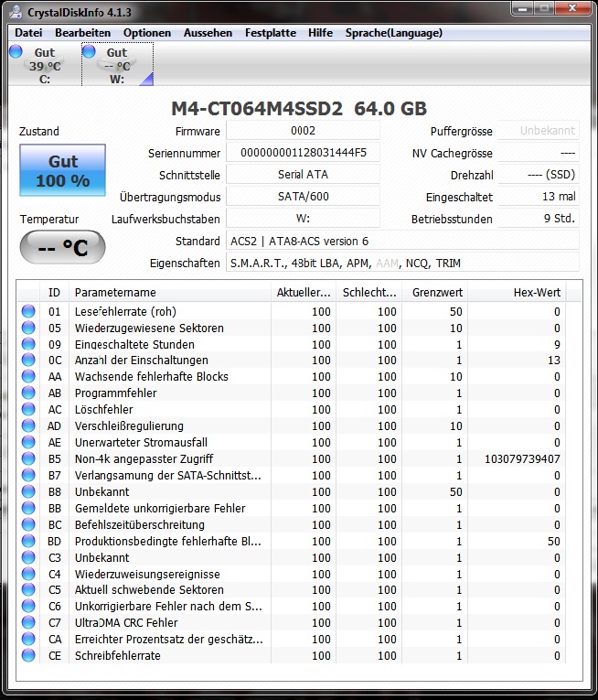Click status icon of Unkorrigierbare Fehler nach row
Image resolution: width=598 pixels, height=700 pixels.
(x=28, y=607)
